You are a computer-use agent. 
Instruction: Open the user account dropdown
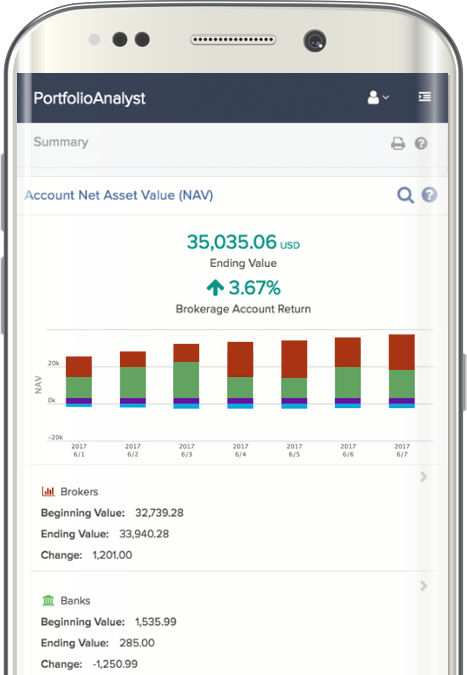click(378, 97)
